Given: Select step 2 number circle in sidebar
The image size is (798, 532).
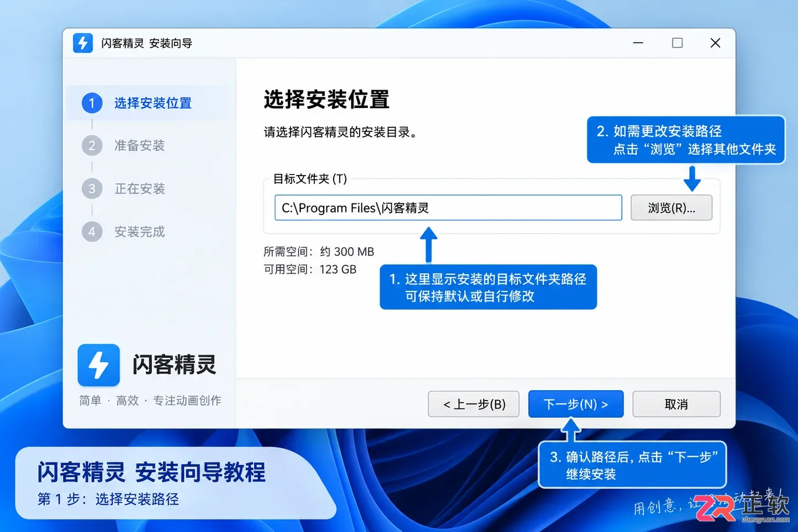Looking at the screenshot, I should point(92,146).
